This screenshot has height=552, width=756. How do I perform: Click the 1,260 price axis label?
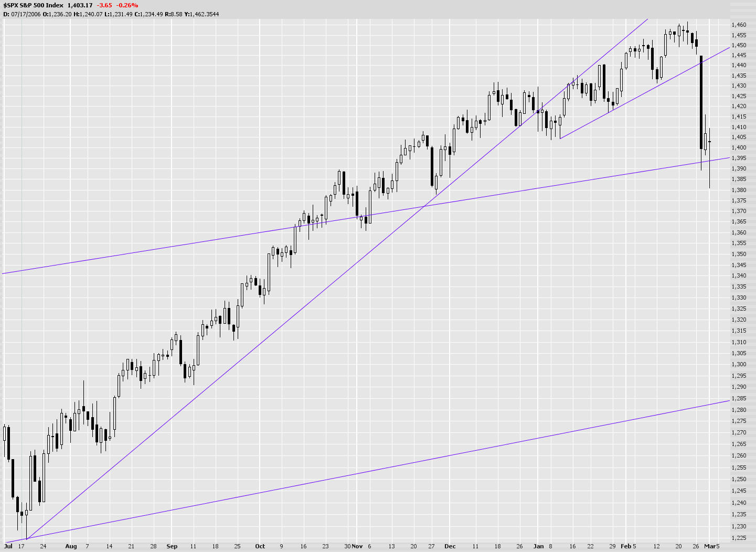[739, 455]
